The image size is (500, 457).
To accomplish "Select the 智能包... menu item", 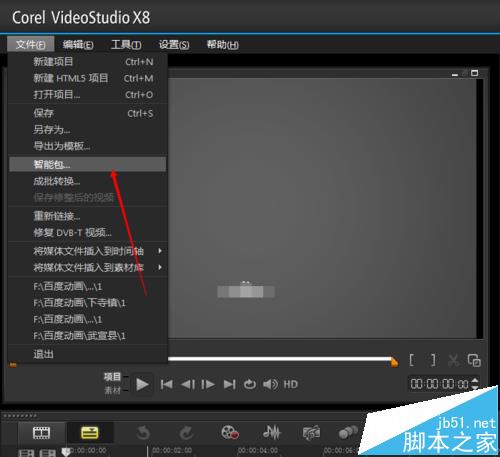I will click(x=87, y=164).
